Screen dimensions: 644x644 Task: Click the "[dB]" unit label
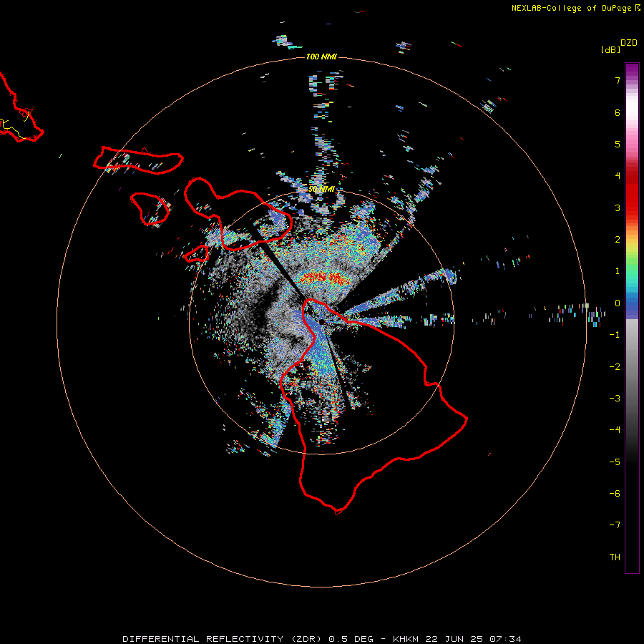[x=610, y=49]
